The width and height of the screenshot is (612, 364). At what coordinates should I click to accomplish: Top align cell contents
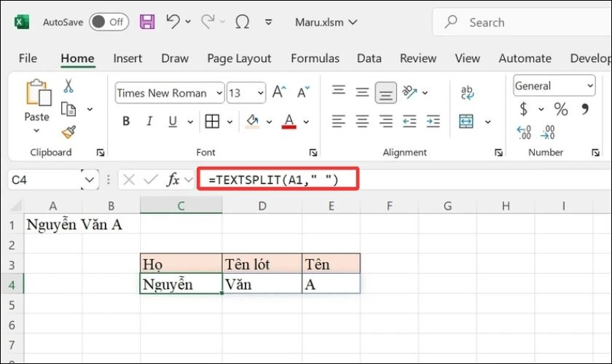tap(338, 92)
